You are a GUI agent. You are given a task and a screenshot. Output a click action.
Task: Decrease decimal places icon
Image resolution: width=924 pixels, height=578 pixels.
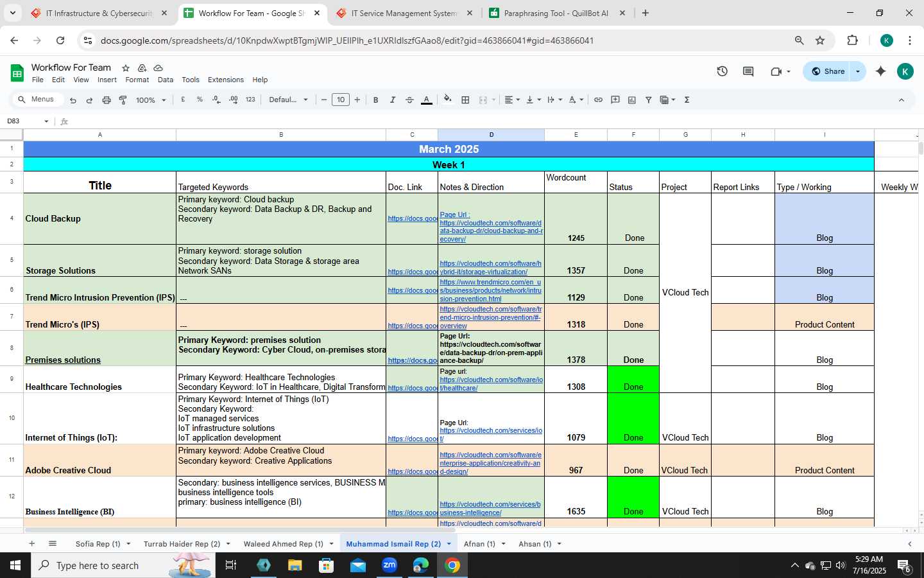tap(216, 100)
